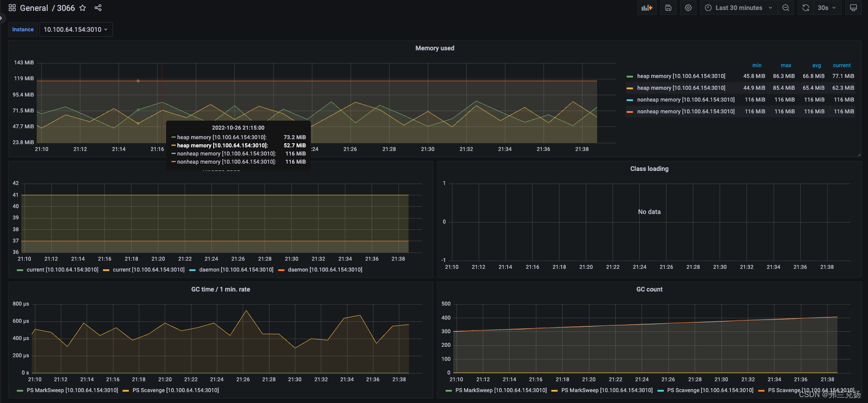
Task: Click yellow color swatch of second heap memory legend row
Action: point(630,88)
